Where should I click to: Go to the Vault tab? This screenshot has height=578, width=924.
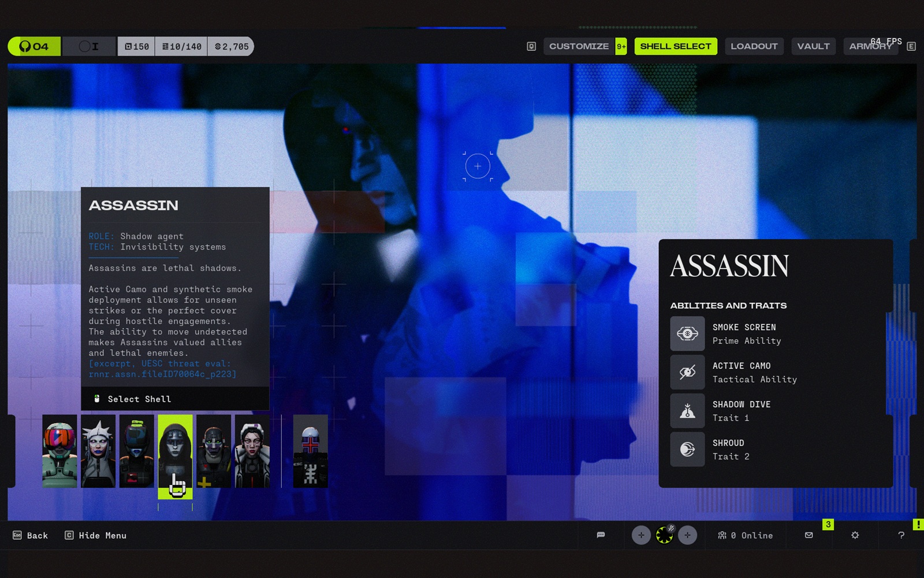pos(813,46)
